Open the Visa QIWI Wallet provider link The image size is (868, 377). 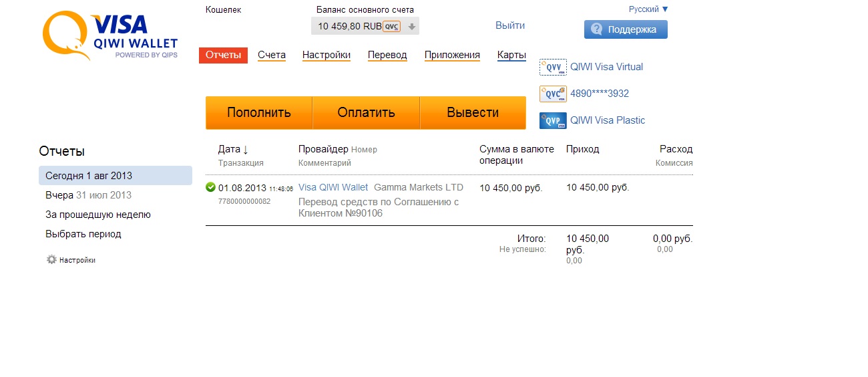coord(333,187)
